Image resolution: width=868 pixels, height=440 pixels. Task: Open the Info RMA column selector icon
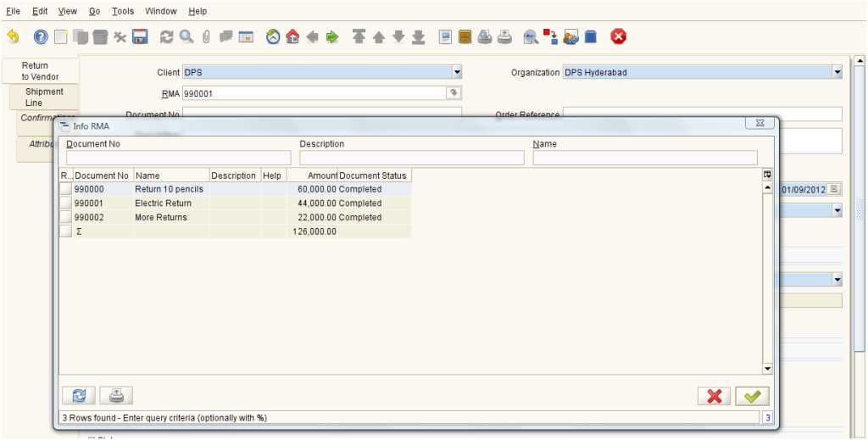767,175
